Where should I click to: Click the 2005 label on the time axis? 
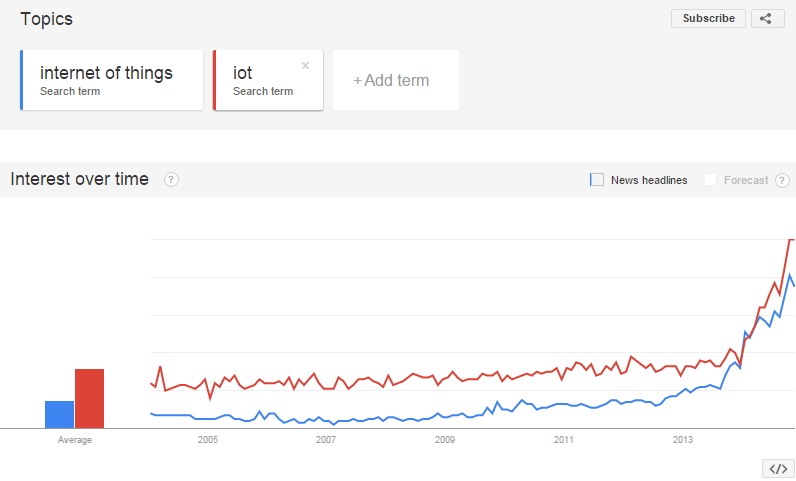(x=208, y=440)
